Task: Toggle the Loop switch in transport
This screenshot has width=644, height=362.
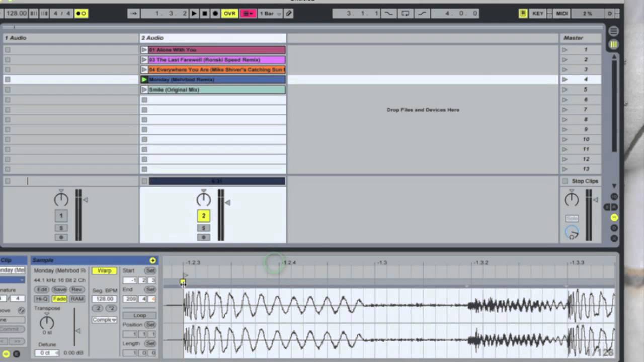Action: coord(405,14)
